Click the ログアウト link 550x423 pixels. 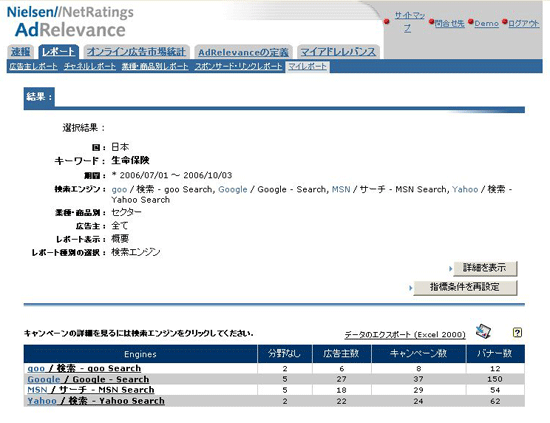524,24
